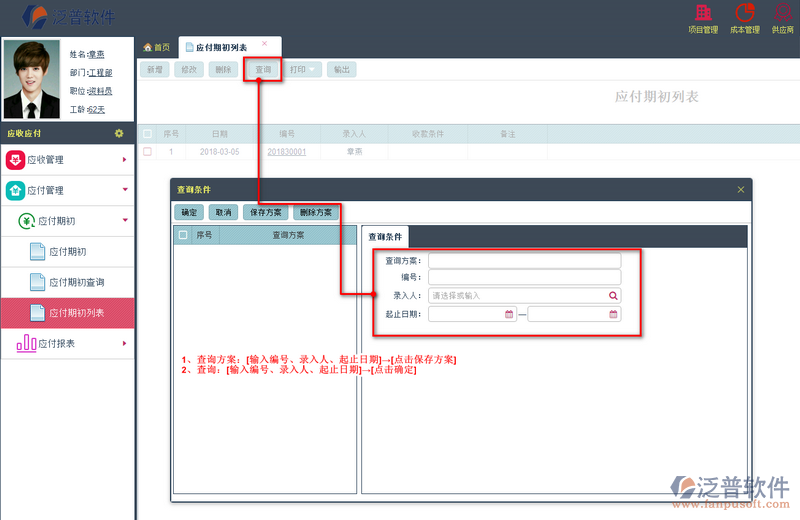Screen dimensions: 800x520
Task: Click the 应收管理 red icon
Action: pyautogui.click(x=15, y=160)
